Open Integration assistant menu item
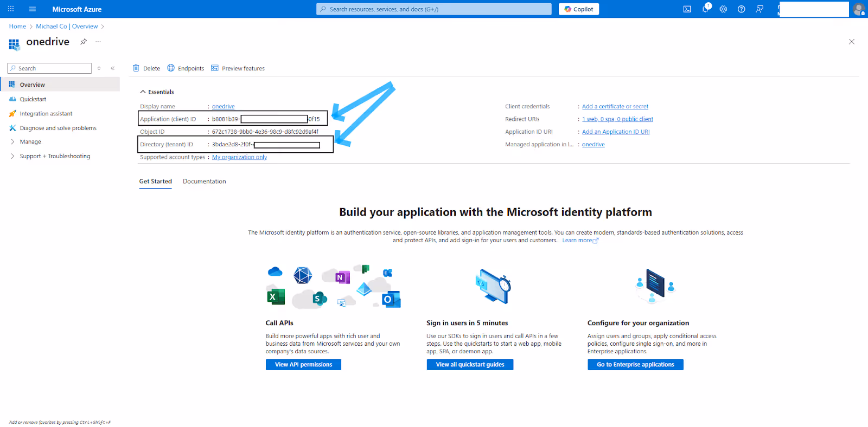The width and height of the screenshot is (868, 427). coord(46,114)
